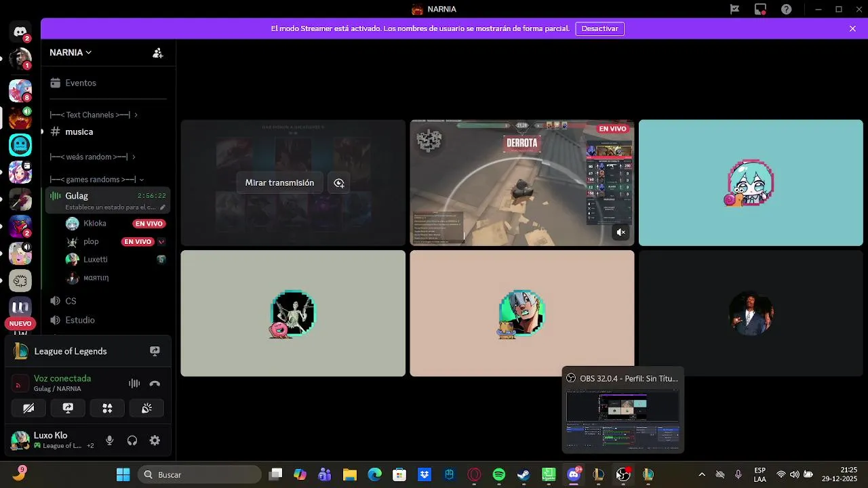Screen dimensions: 868x488
Task: Open the ESP LAA language indicator
Action: [760, 474]
